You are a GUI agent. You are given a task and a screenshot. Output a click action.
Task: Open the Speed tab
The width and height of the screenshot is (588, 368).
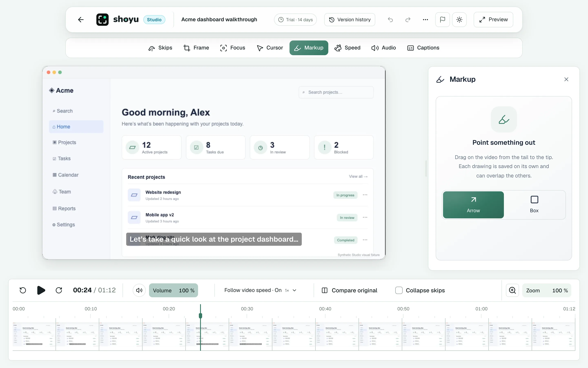click(x=347, y=48)
